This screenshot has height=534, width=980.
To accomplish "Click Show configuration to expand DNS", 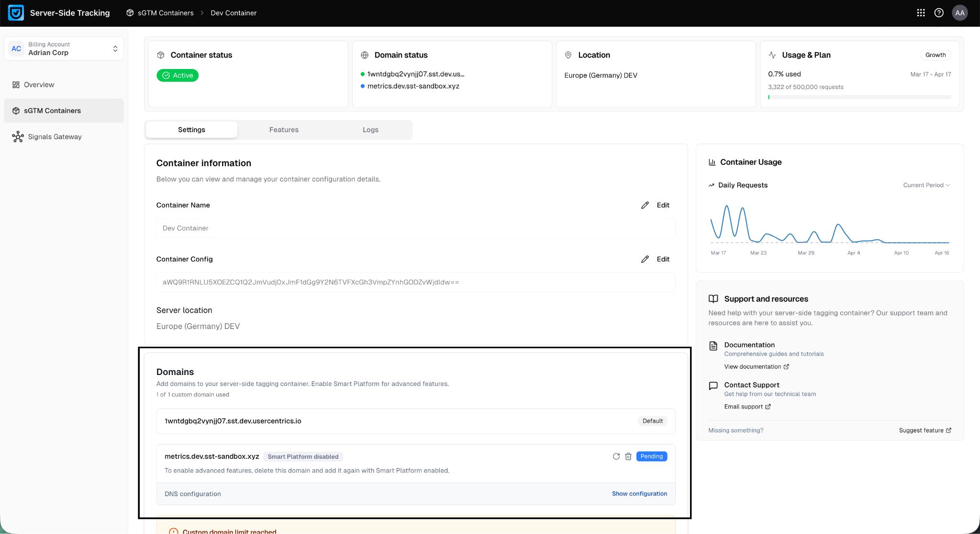I will coord(639,494).
